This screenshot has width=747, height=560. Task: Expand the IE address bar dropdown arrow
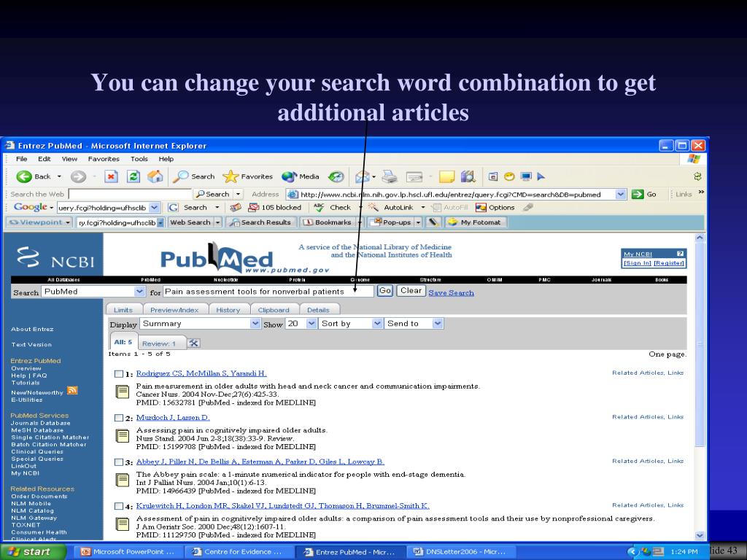coord(620,194)
